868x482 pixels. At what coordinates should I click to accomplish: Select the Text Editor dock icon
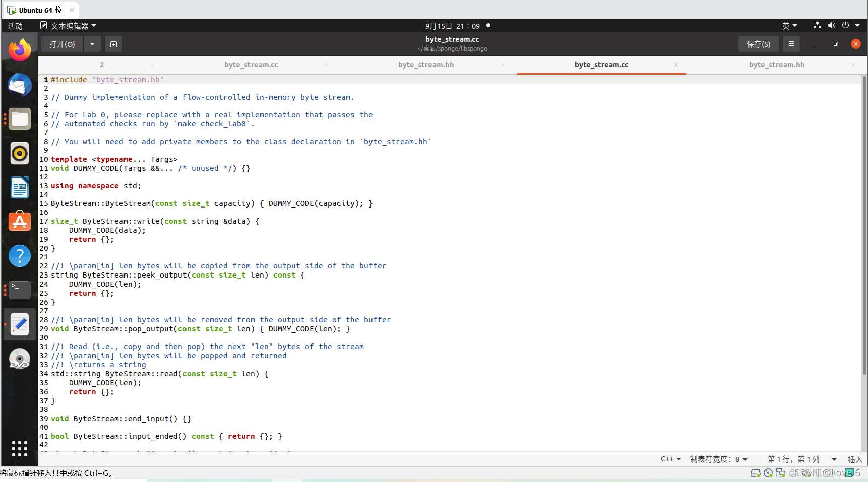coord(20,324)
